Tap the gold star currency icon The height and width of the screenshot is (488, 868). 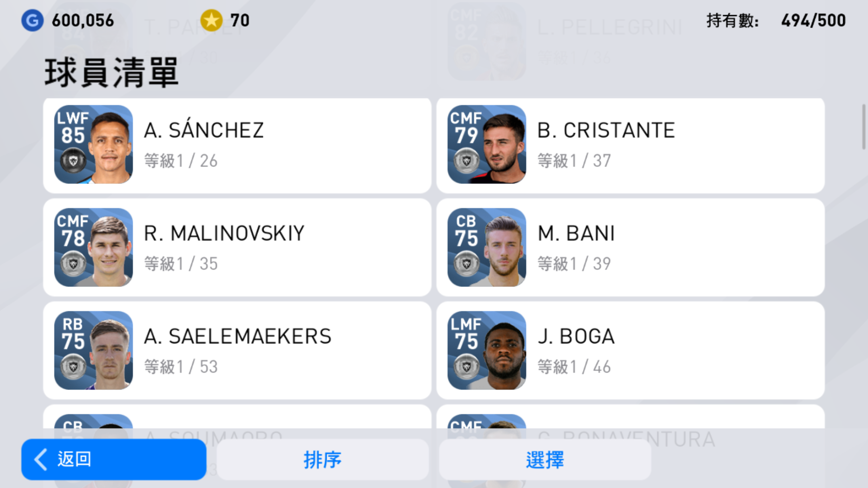[211, 20]
